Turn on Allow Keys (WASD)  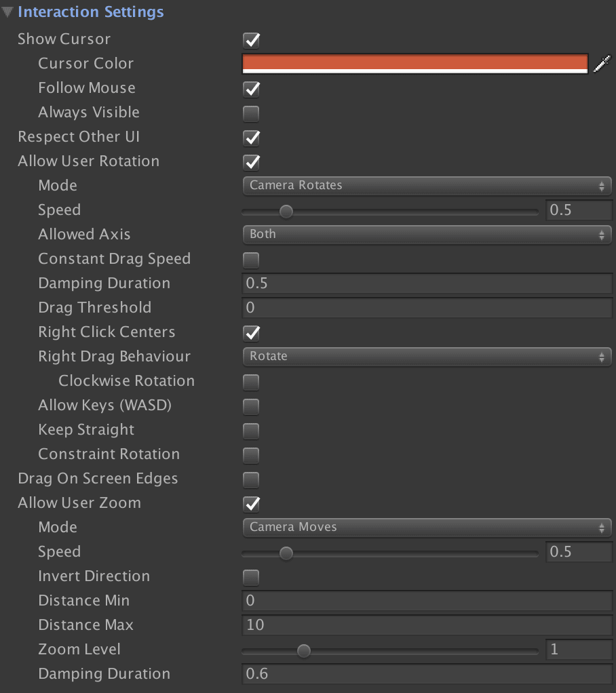click(251, 406)
